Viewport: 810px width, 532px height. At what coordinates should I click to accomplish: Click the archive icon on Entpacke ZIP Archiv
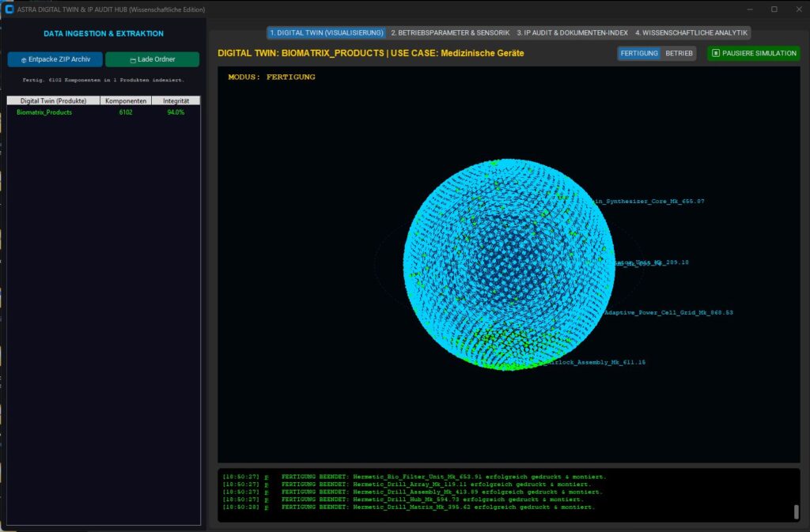coord(24,59)
